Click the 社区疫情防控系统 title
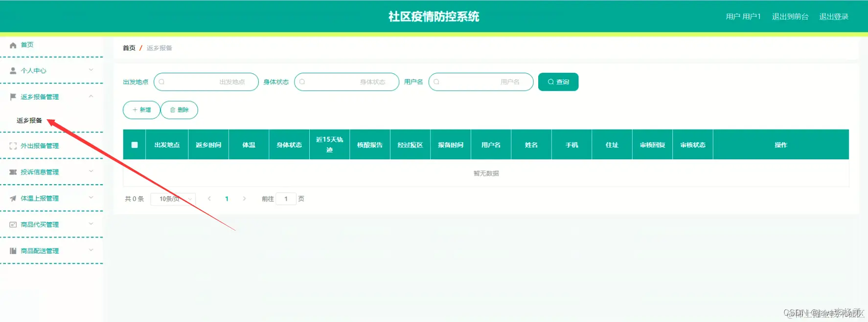 point(434,17)
